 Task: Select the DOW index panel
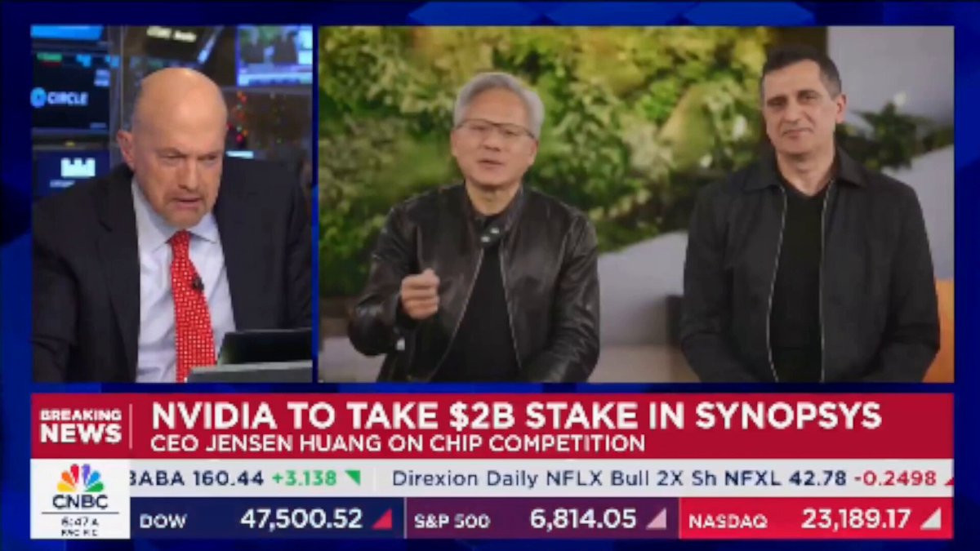click(266, 519)
